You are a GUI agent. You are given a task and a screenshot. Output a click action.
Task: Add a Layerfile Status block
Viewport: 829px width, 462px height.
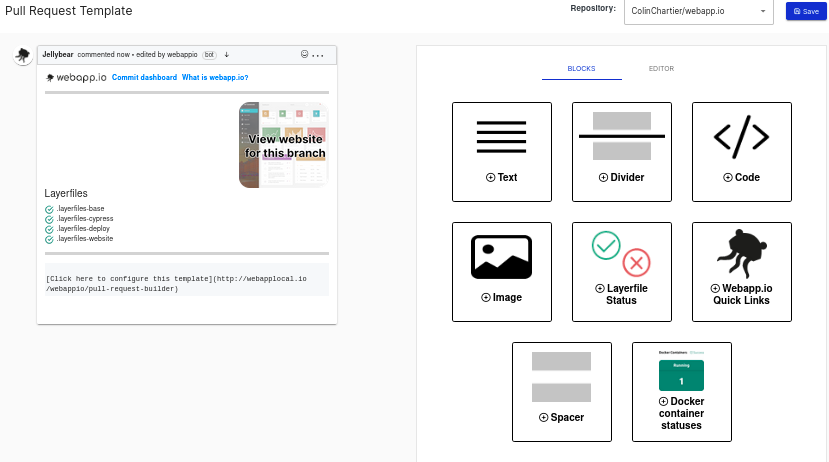(622, 272)
